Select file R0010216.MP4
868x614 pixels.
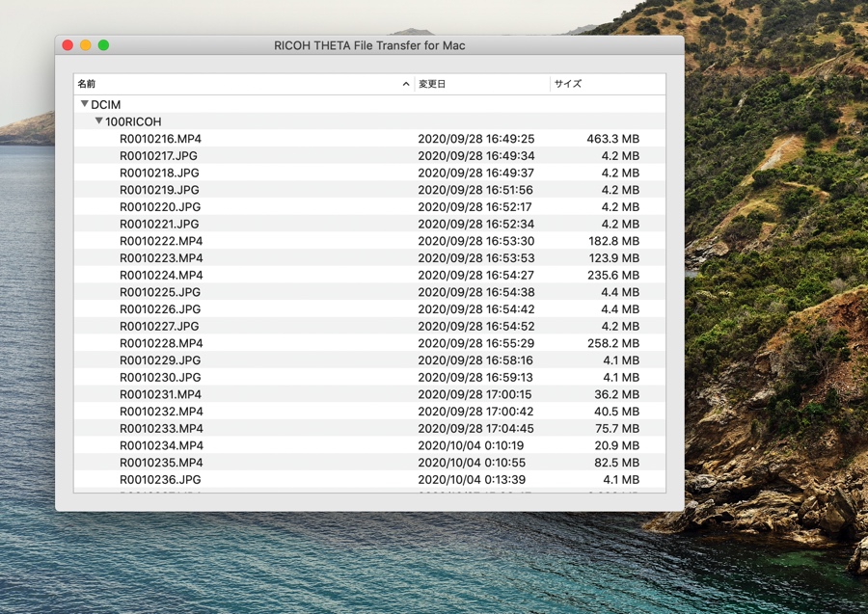pos(160,139)
